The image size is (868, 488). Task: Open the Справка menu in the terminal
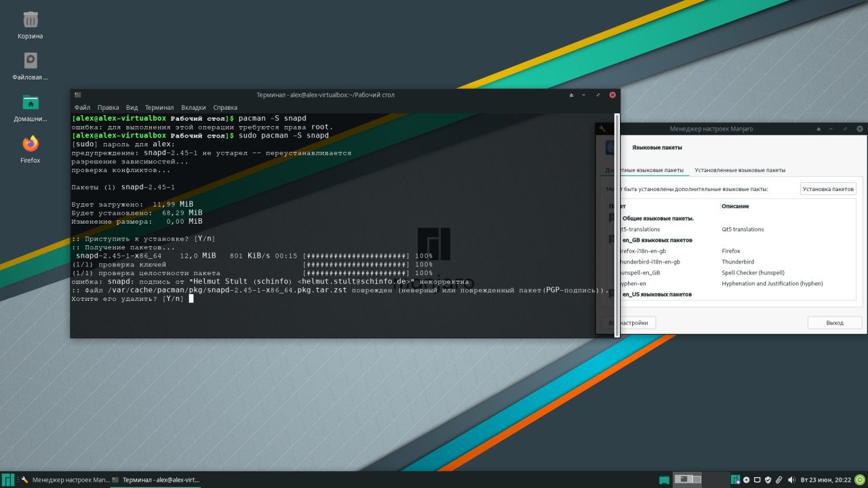pyautogui.click(x=225, y=108)
